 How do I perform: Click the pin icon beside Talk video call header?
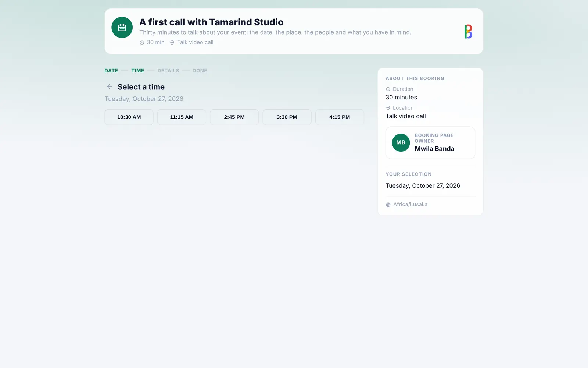(172, 43)
